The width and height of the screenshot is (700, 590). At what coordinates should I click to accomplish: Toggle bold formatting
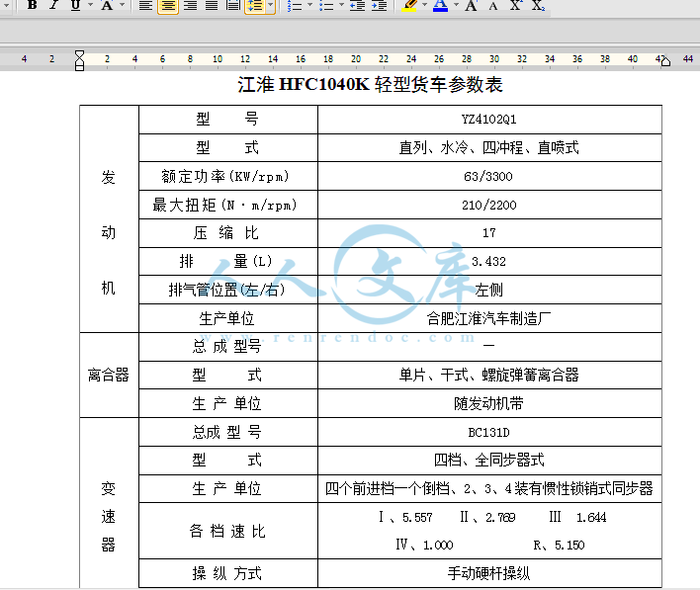(33, 5)
